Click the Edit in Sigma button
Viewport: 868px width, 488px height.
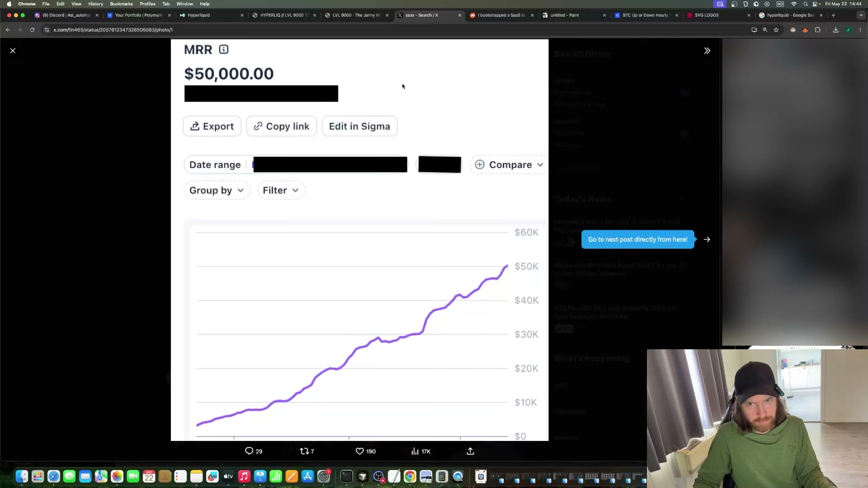click(359, 126)
